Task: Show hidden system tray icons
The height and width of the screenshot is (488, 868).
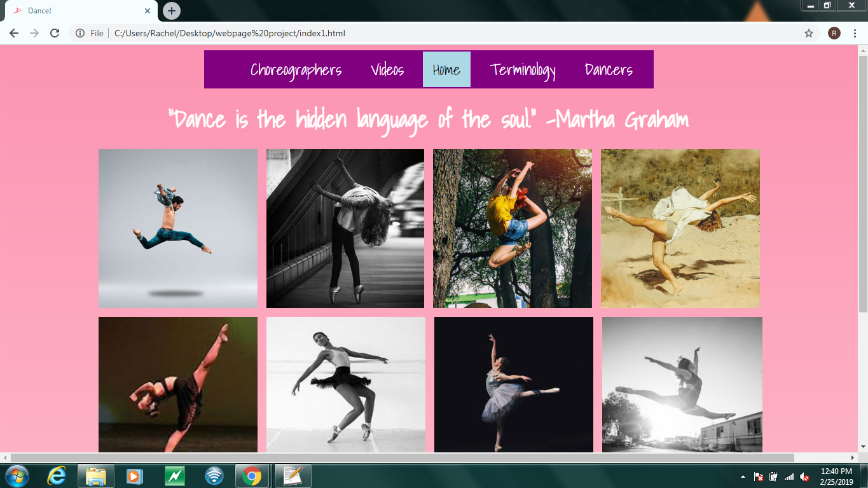Action: coord(743,477)
